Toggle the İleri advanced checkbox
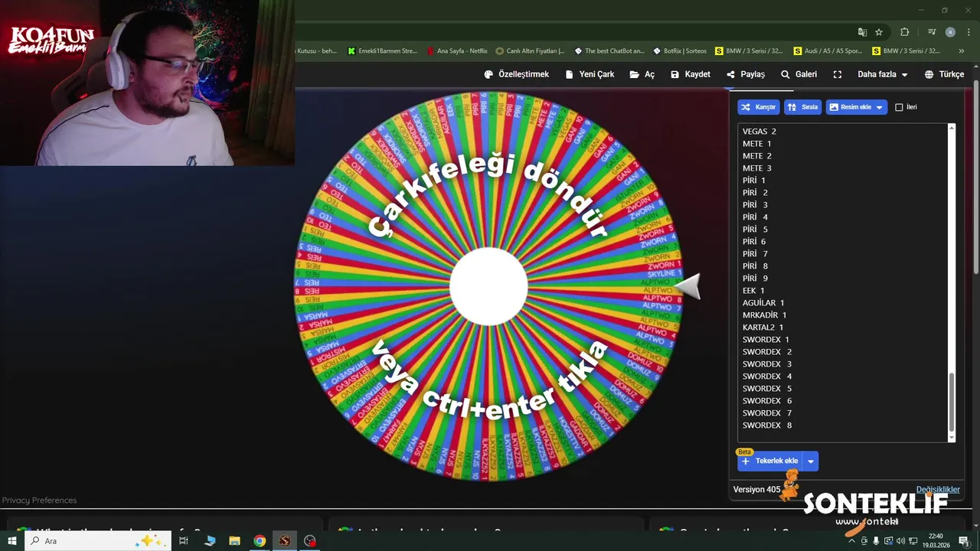Image resolution: width=980 pixels, height=551 pixels. click(899, 107)
